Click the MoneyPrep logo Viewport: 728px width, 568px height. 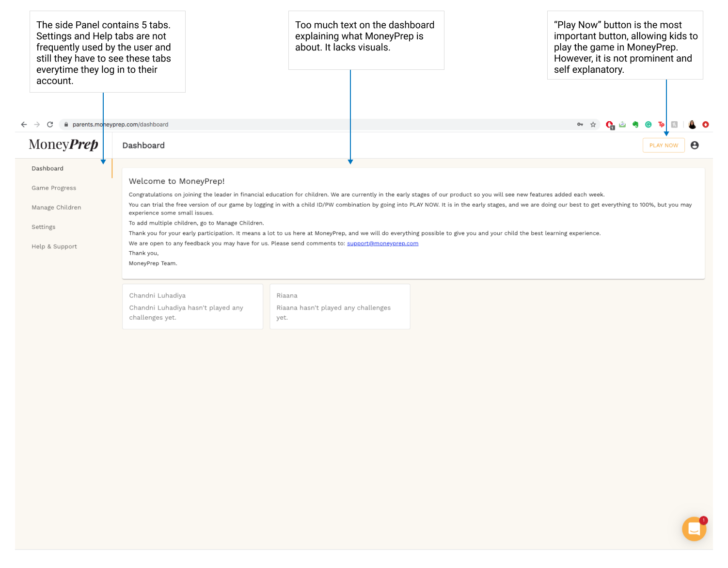pos(63,145)
